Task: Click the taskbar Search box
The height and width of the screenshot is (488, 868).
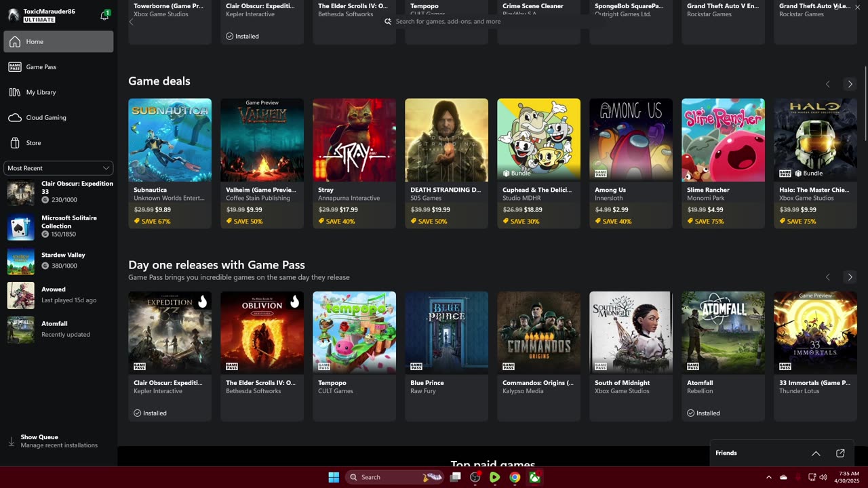Action: point(395,477)
